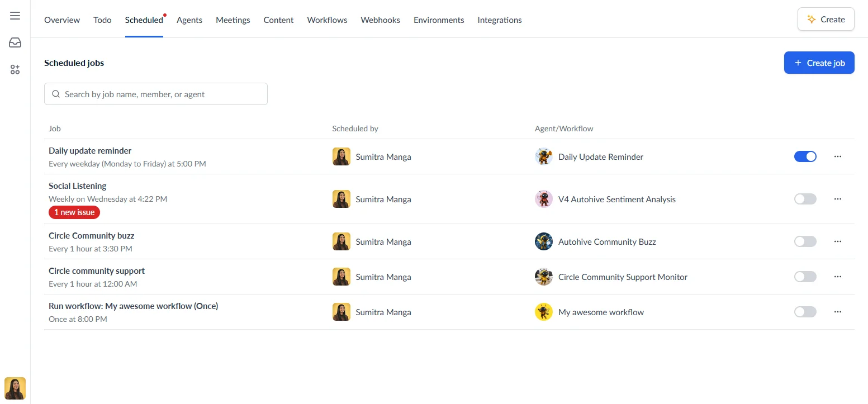Select the Daily Update Reminder agent icon
This screenshot has width=868, height=404.
coord(543,156)
